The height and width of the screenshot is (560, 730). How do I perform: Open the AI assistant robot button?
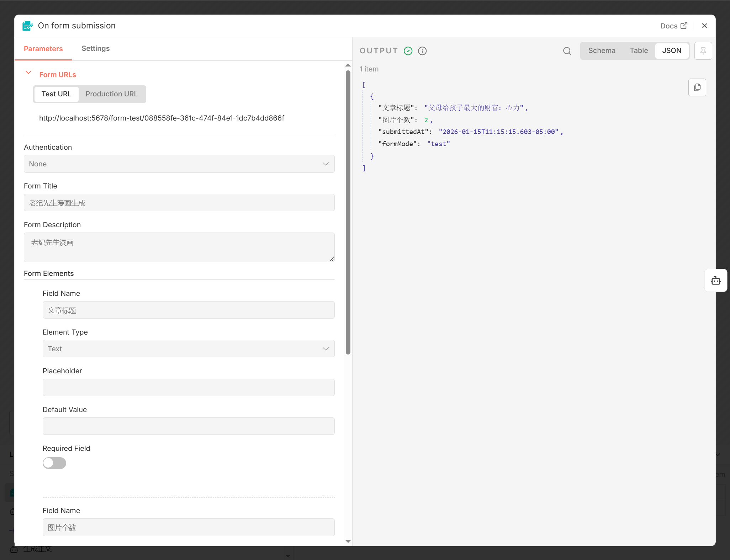point(716,281)
